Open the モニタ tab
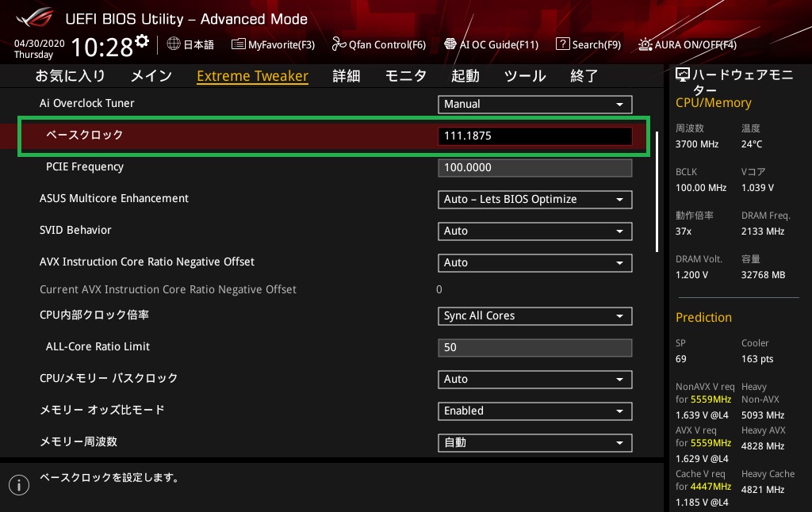 (406, 75)
